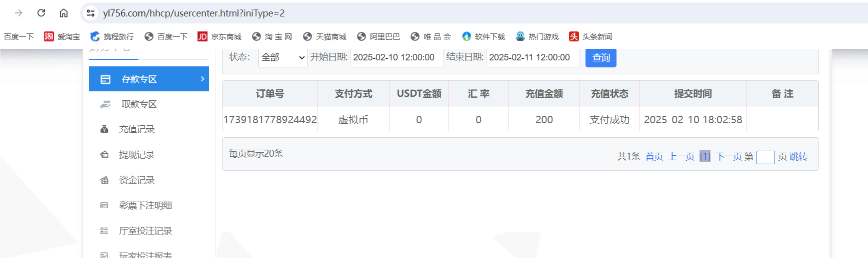Screen dimensions: 868x258
Task: Click the 资金记录 icon
Action: (x=104, y=180)
